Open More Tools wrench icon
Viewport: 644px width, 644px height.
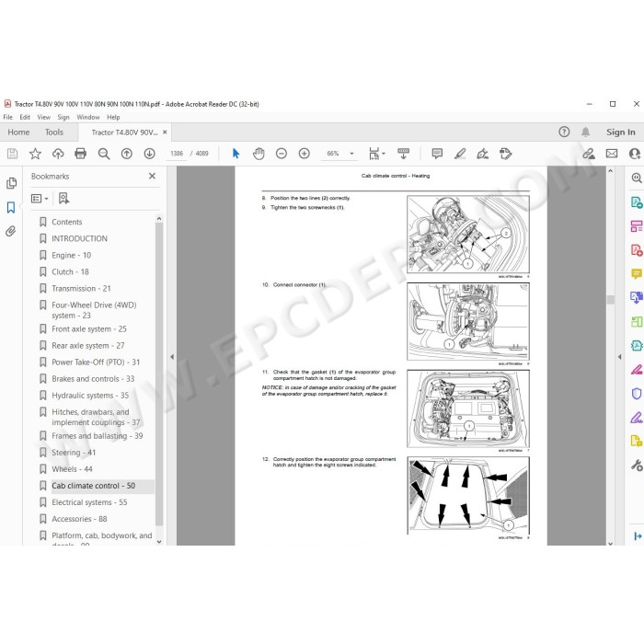tap(637, 466)
